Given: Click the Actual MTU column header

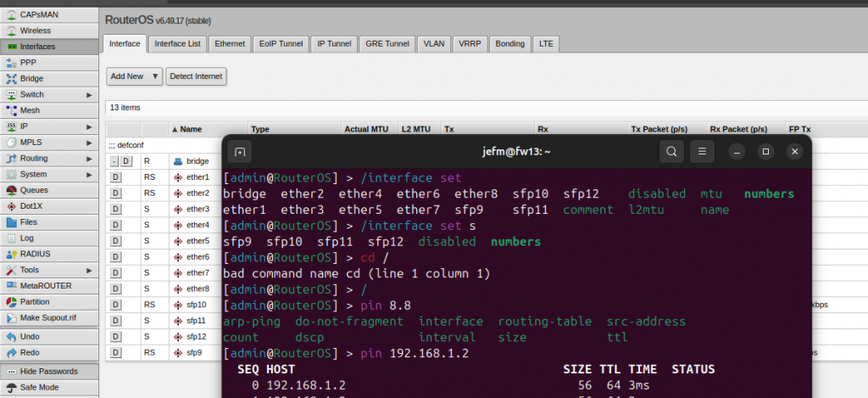Looking at the screenshot, I should pyautogui.click(x=370, y=129).
